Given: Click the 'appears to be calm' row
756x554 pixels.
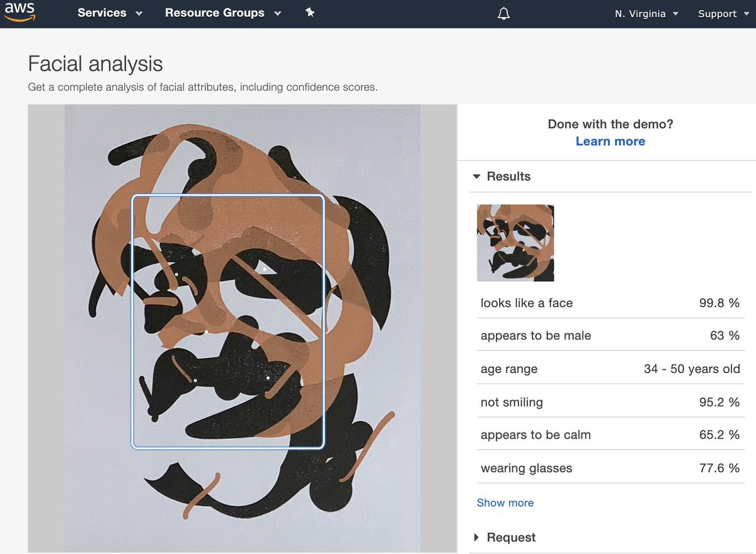Looking at the screenshot, I should point(610,435).
